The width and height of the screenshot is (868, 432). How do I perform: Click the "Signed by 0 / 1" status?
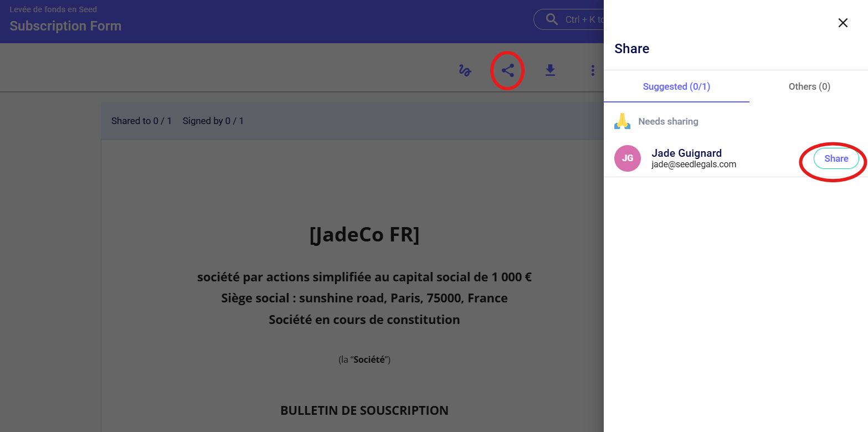point(213,121)
